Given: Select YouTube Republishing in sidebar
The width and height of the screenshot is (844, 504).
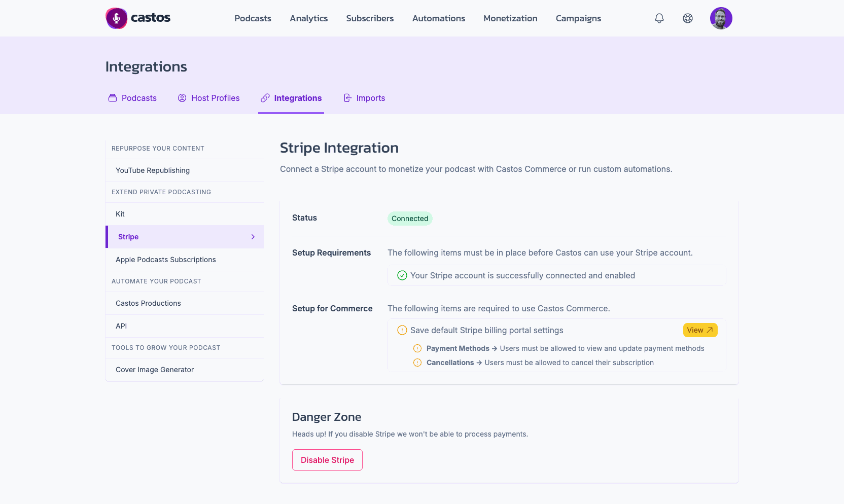Looking at the screenshot, I should [x=185, y=170].
